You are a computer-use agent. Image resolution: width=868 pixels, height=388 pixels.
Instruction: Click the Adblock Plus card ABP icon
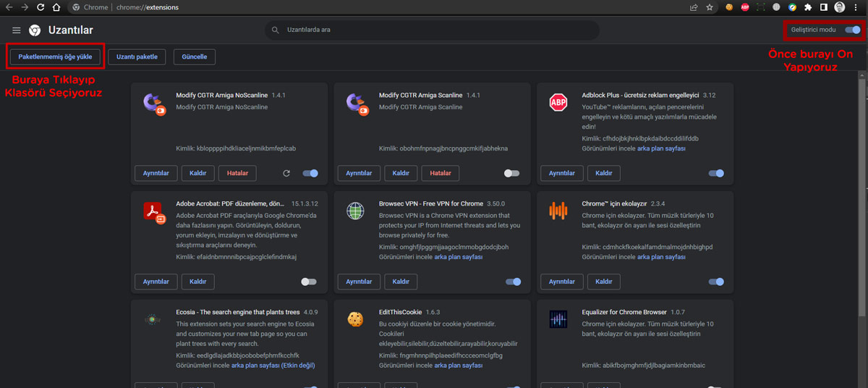point(558,103)
